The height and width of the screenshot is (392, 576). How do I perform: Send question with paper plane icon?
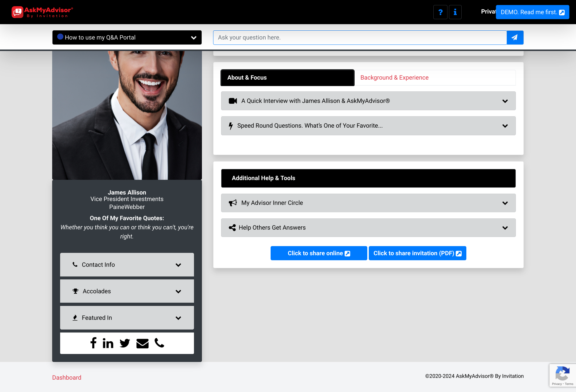(x=515, y=37)
